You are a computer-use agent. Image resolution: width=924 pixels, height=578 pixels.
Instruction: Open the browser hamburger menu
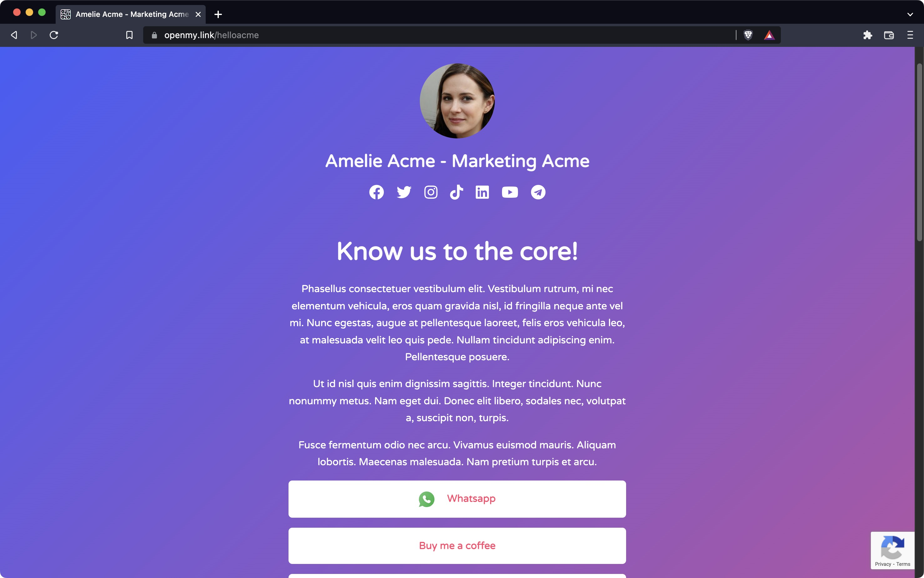coord(910,35)
